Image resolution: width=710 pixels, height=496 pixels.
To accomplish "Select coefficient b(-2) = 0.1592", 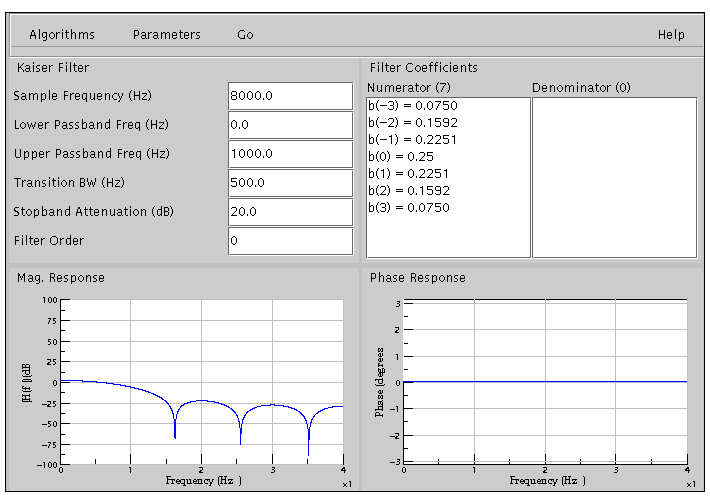I will pyautogui.click(x=413, y=123).
